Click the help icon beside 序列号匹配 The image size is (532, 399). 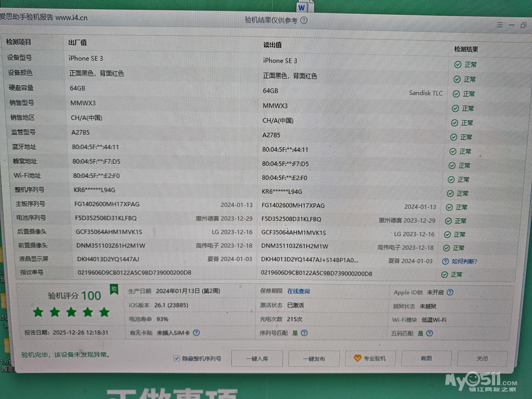click(x=304, y=333)
